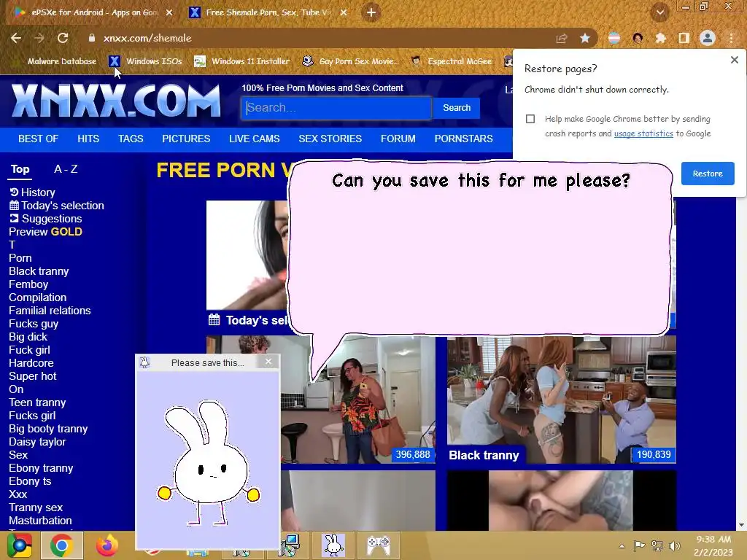747x560 pixels.
Task: Click the bunny icon in the popup title bar
Action: 145,362
